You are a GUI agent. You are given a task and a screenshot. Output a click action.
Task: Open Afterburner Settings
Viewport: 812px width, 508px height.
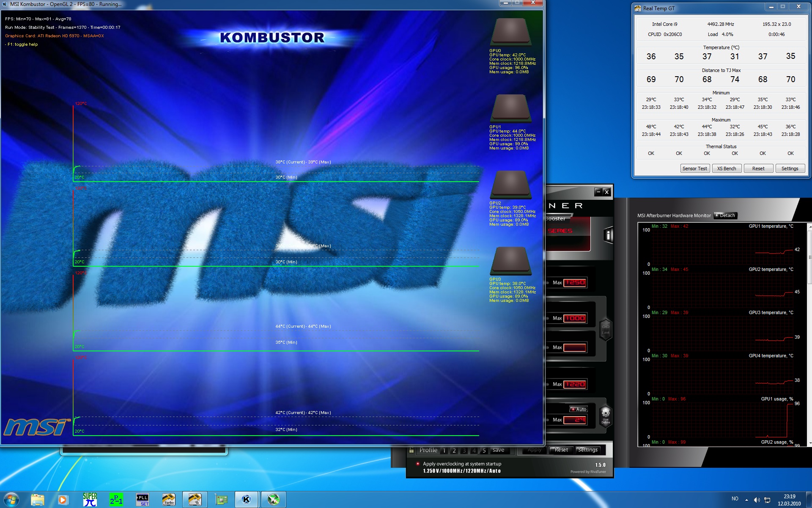[588, 450]
